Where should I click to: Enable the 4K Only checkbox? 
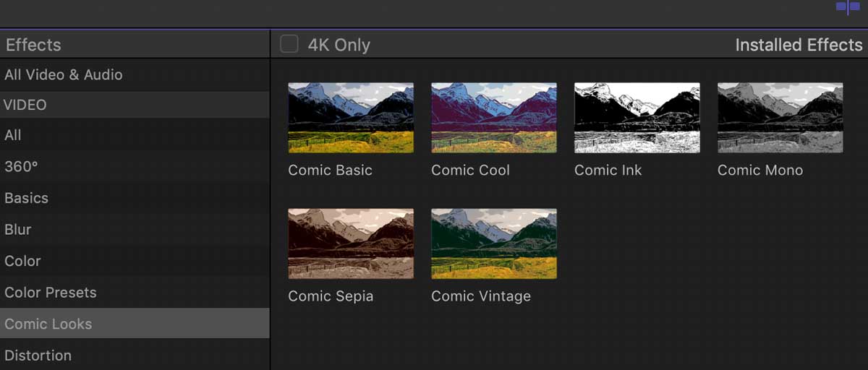[x=289, y=44]
